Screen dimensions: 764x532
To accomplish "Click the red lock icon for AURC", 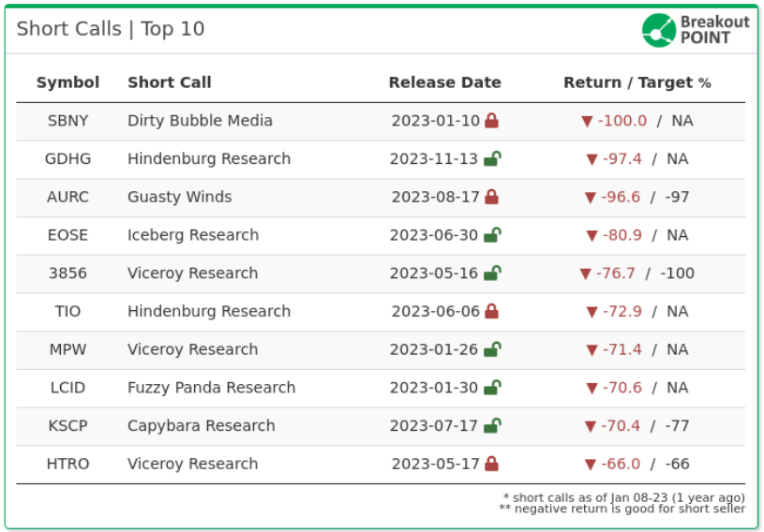I will coord(491,197).
